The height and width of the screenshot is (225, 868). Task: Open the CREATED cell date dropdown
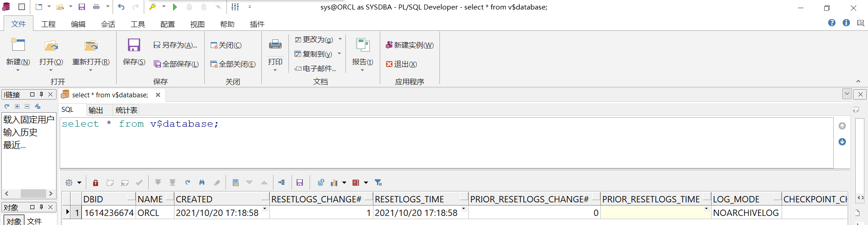point(265,209)
